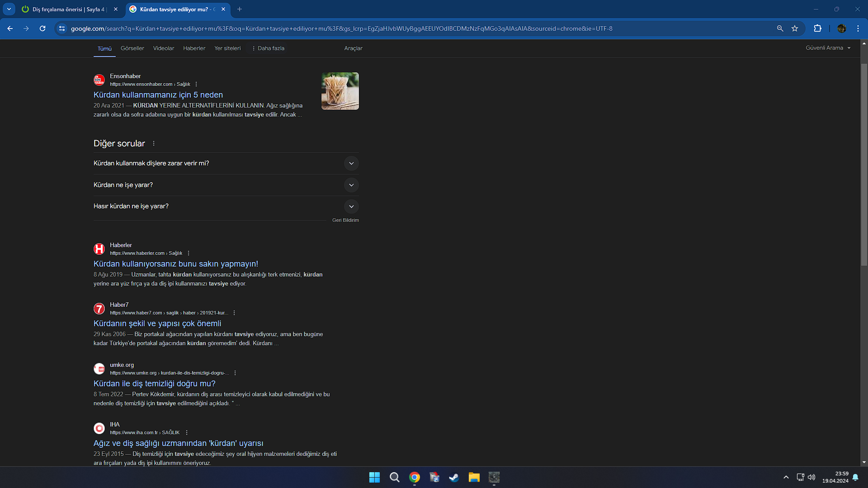Expand 'Kürdan kullanmak dişlere zarar verir mi?' question

click(351, 163)
